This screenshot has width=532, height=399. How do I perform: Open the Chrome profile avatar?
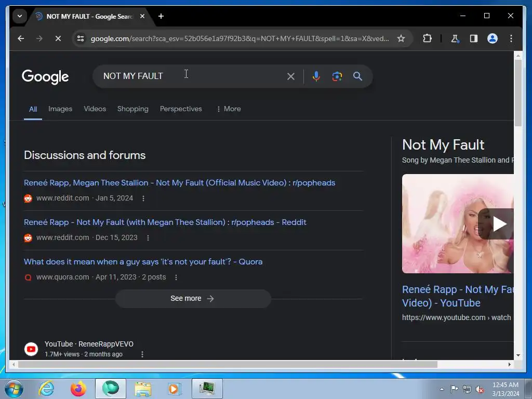pyautogui.click(x=493, y=38)
